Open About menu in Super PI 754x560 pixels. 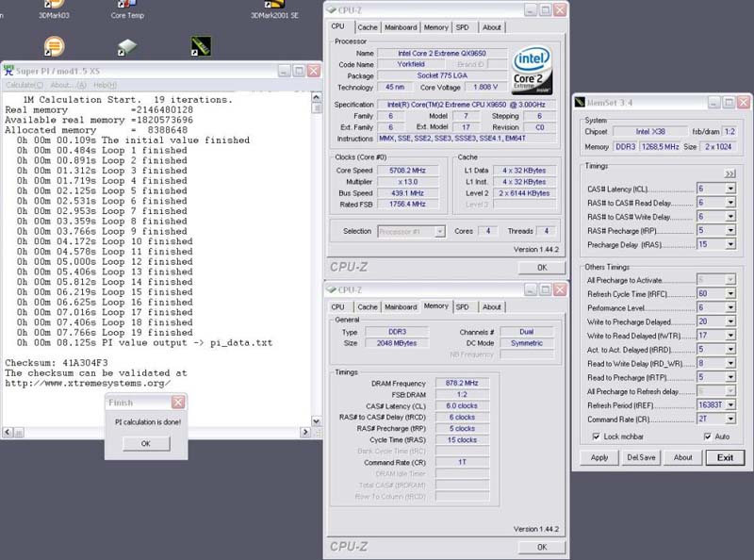(x=68, y=85)
